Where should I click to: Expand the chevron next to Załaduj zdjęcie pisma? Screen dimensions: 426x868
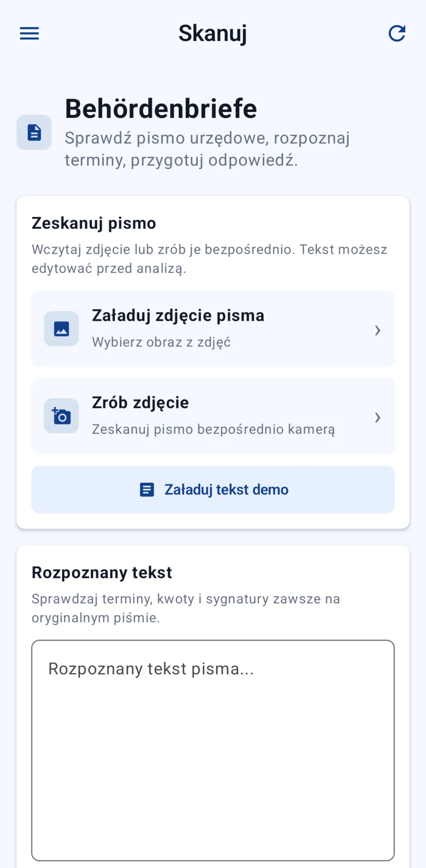point(377,330)
